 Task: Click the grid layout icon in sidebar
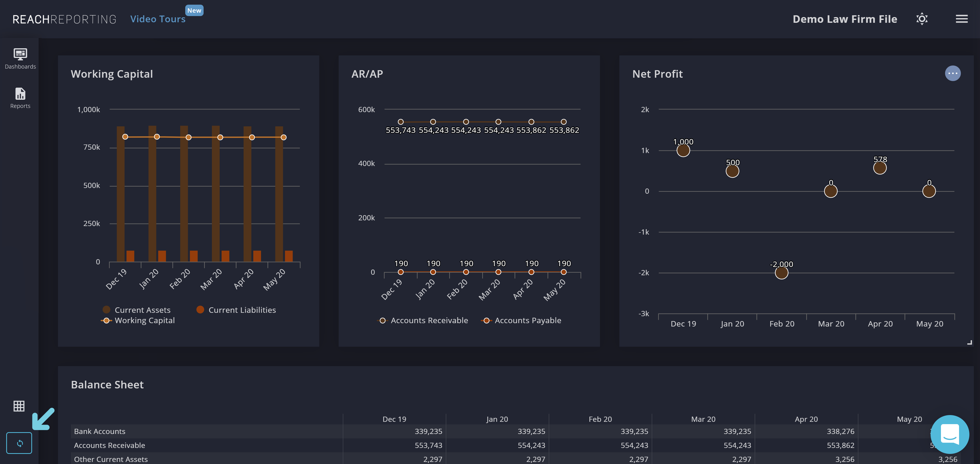tap(19, 406)
